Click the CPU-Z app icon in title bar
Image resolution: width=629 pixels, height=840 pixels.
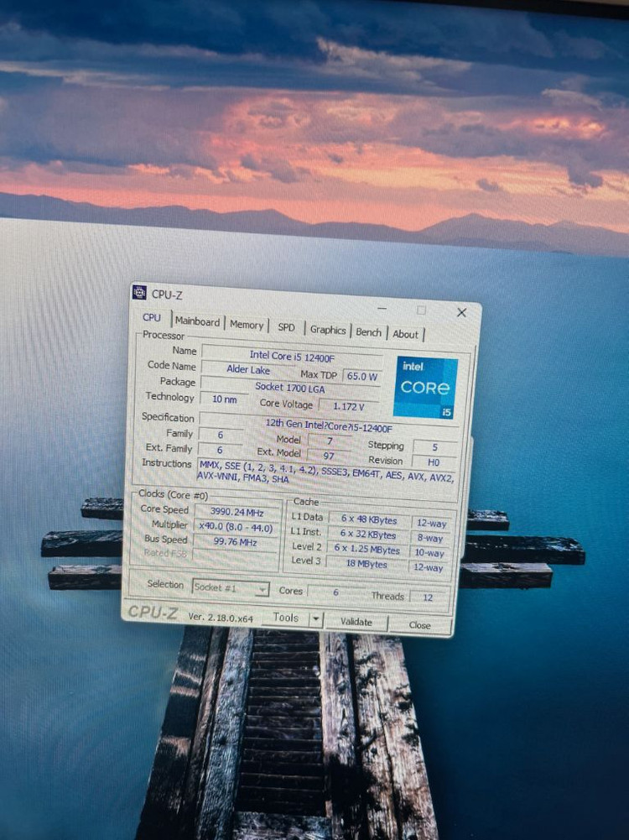[139, 293]
